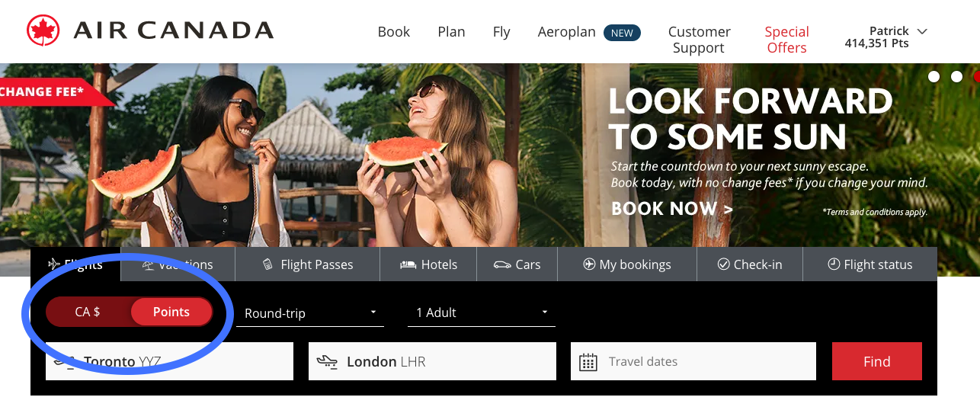Click the LOOK FORWARD TO SOME SUN headline
This screenshot has width=980, height=410.
[x=750, y=119]
